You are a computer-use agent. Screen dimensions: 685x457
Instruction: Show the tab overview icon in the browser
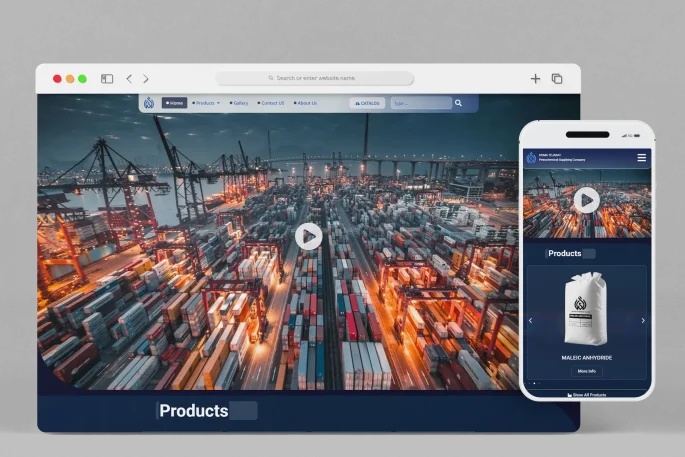click(x=557, y=79)
